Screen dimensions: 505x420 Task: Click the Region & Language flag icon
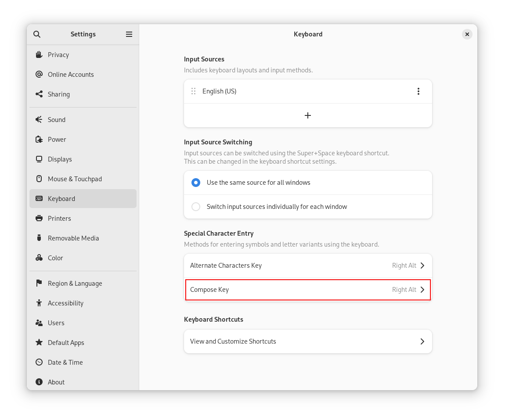[x=39, y=284]
